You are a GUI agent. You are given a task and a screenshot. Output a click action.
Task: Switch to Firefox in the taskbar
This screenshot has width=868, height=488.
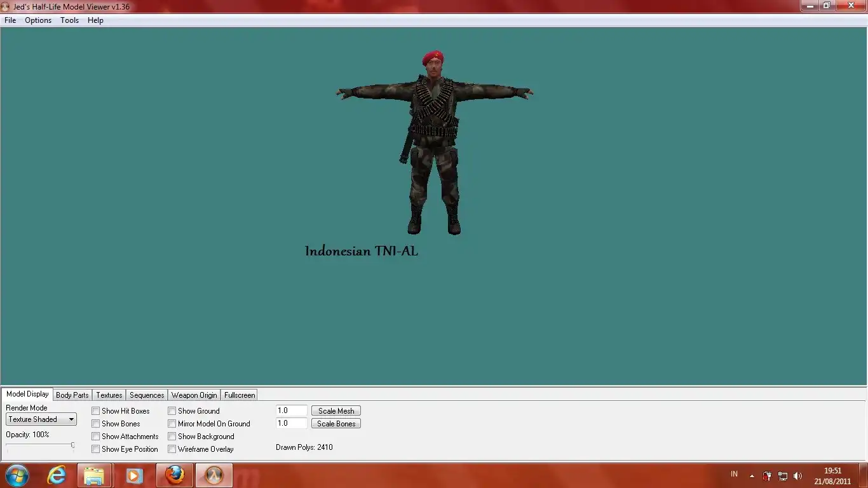(175, 475)
